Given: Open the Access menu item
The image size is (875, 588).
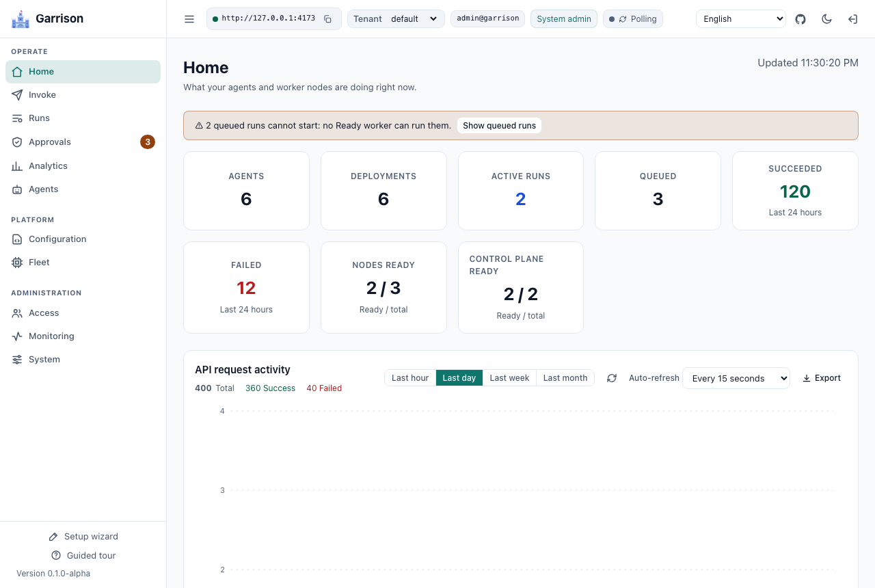Looking at the screenshot, I should point(83,313).
